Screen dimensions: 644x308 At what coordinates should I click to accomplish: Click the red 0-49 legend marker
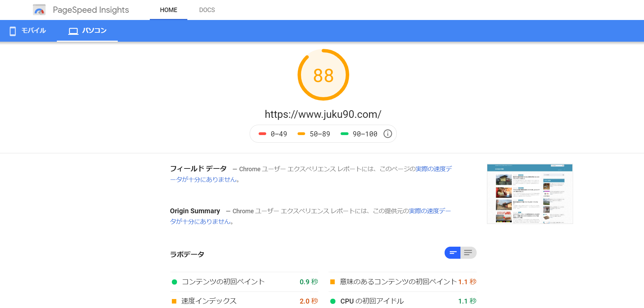[x=262, y=134]
